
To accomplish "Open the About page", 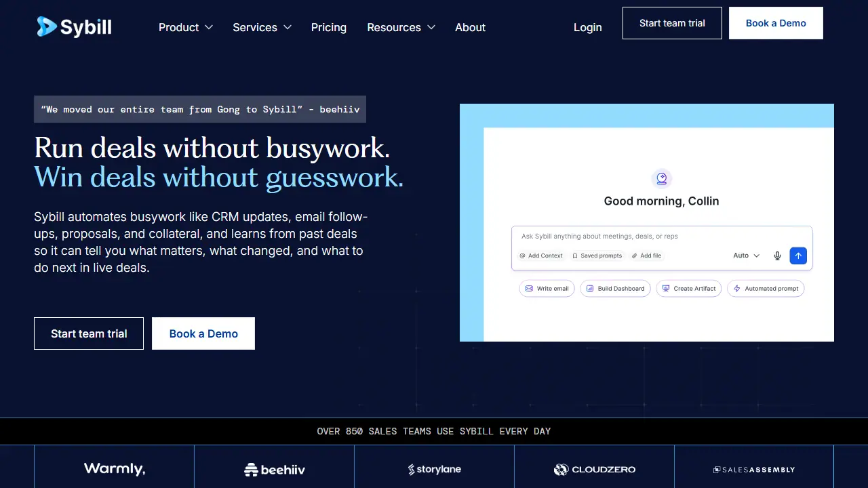I will click(470, 27).
